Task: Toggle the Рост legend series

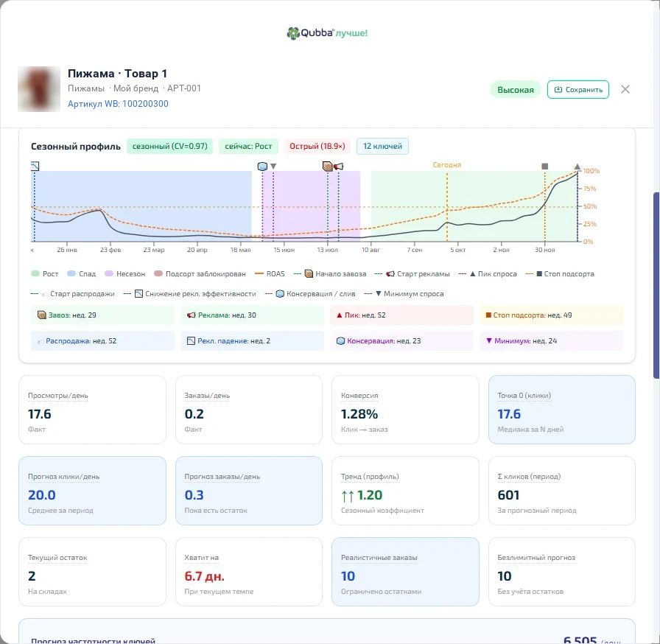Action: tap(45, 273)
